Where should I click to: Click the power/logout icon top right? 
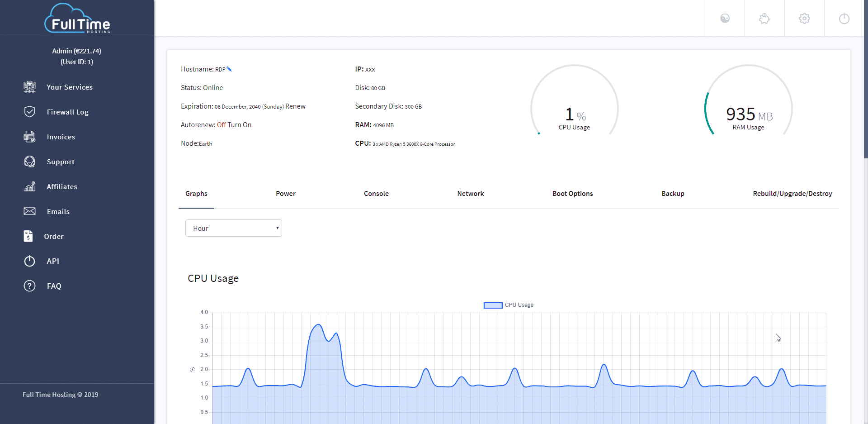click(844, 18)
